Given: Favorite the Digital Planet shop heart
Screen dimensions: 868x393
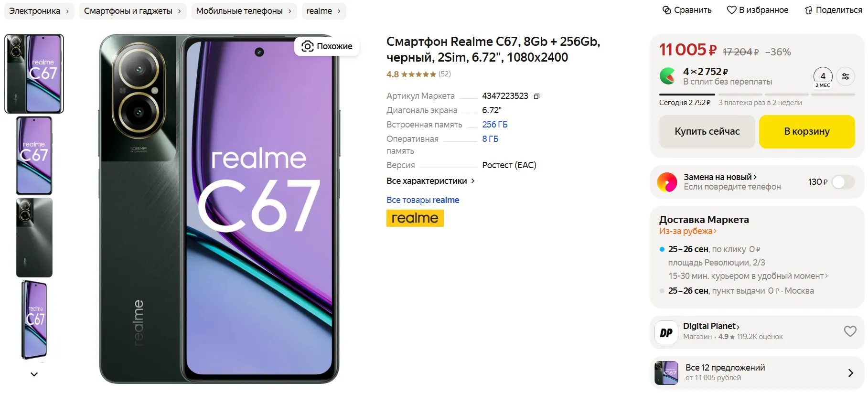Looking at the screenshot, I should (x=850, y=331).
